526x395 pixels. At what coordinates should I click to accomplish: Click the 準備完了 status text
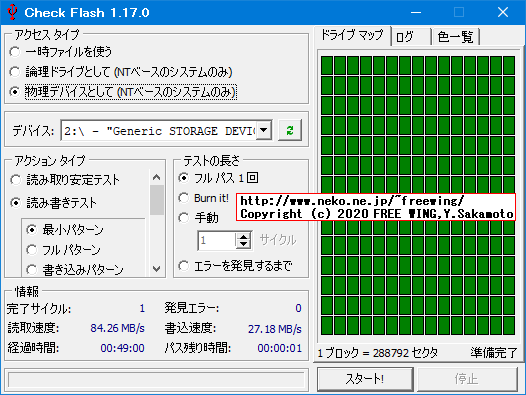pos(493,353)
